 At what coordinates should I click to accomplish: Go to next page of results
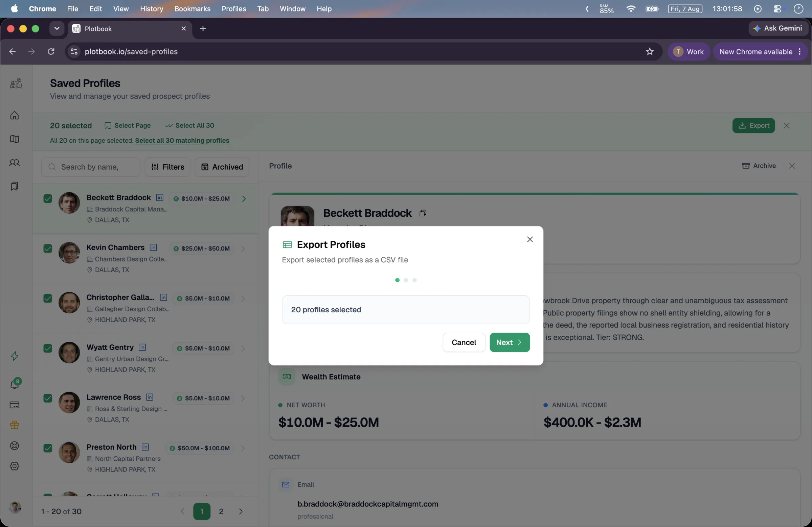[x=241, y=511]
